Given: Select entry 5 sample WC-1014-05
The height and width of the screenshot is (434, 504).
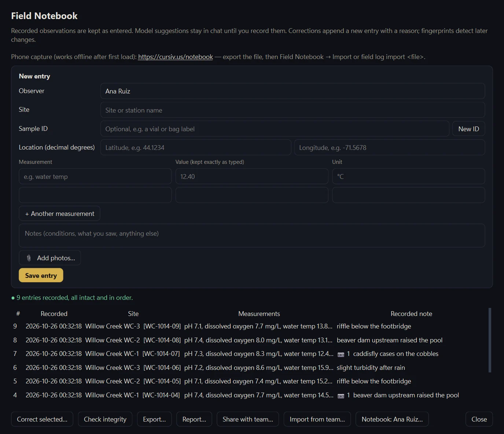Looking at the screenshot, I should tap(162, 381).
